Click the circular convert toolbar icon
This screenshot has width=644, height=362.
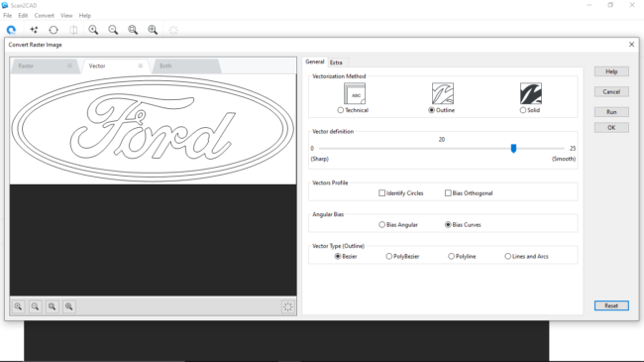point(54,30)
